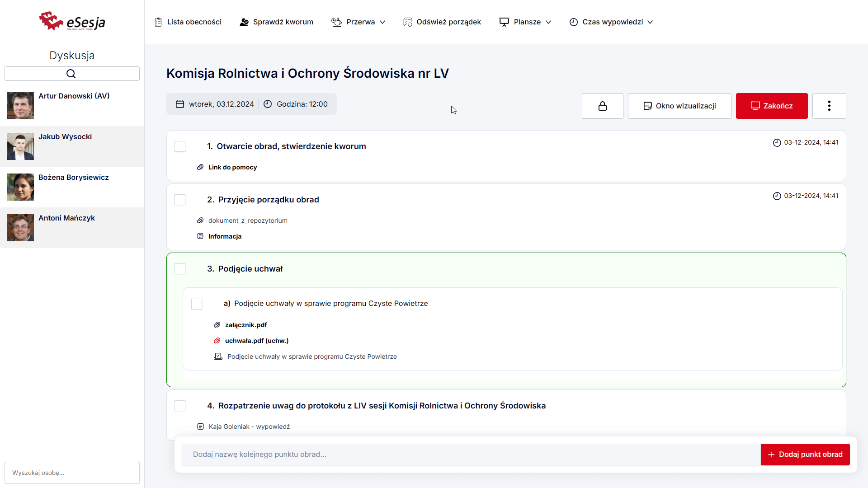This screenshot has height=488, width=868.
Task: Open the Link do pomocy link
Action: (232, 167)
